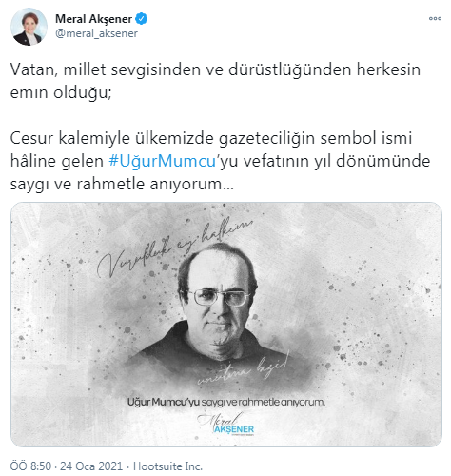451x476 pixels.
Task: Open the Hootsuite Inc. source link
Action: point(167,466)
